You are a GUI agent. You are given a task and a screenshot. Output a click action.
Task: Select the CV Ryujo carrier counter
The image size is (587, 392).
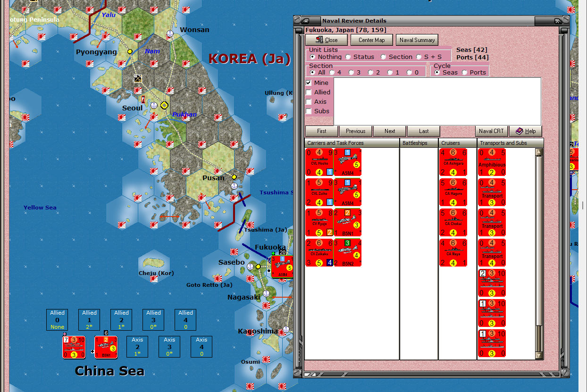pos(319,223)
